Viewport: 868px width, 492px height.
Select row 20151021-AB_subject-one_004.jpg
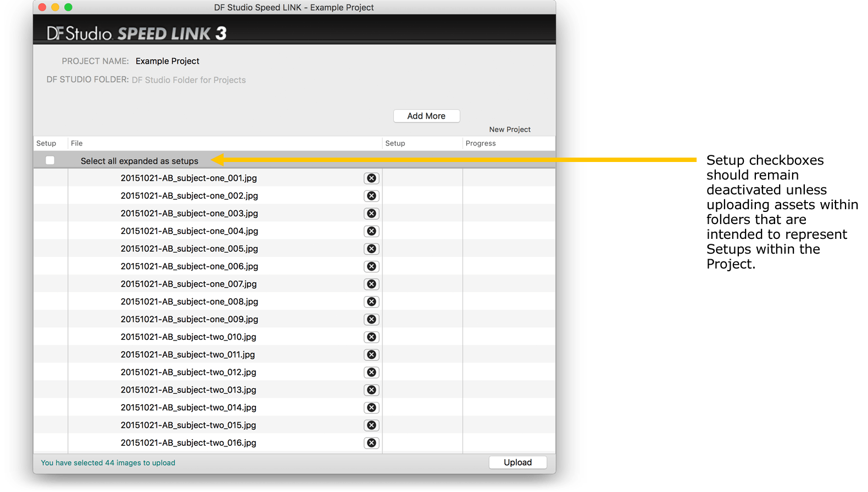pyautogui.click(x=294, y=231)
